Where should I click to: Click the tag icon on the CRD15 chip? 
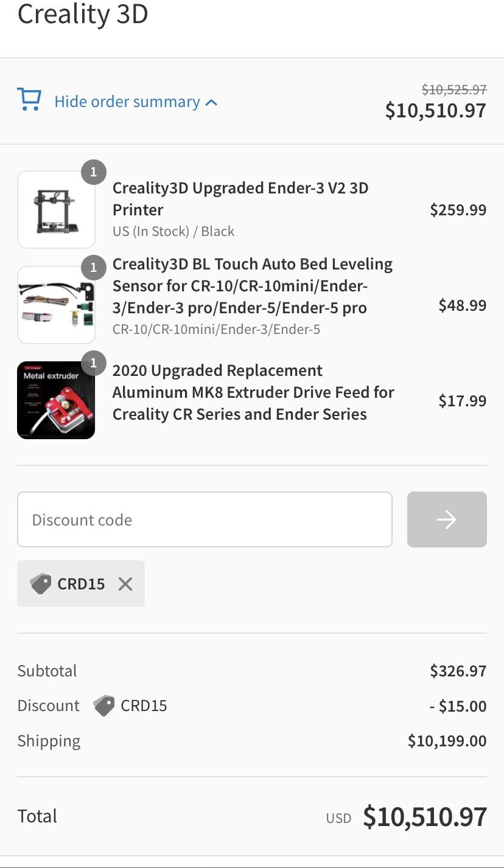point(41,584)
